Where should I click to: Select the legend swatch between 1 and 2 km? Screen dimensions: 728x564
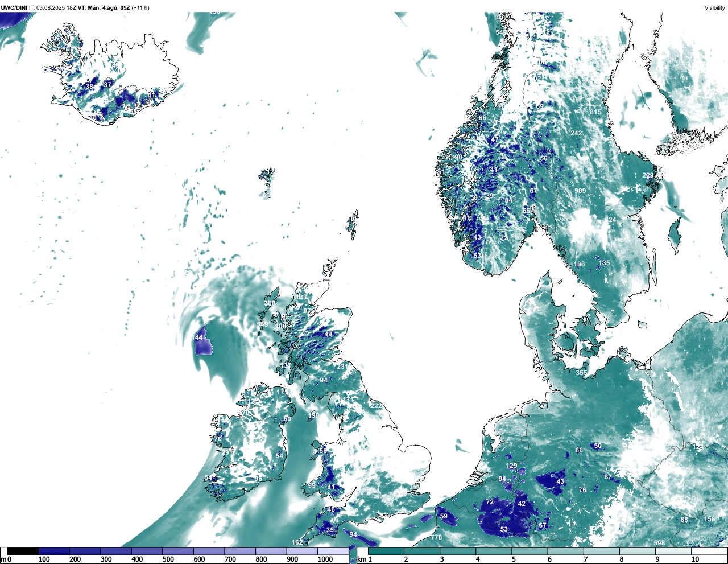386,551
